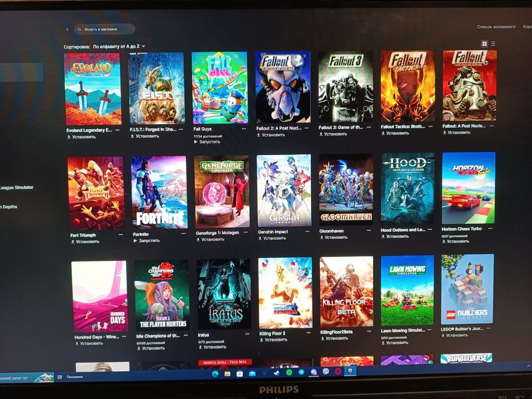Click download icon under Hood Outlaws and Legends
532x399 pixels.
coord(383,237)
